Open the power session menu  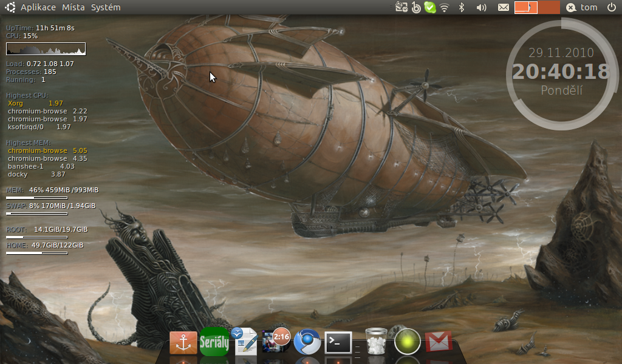click(x=611, y=7)
